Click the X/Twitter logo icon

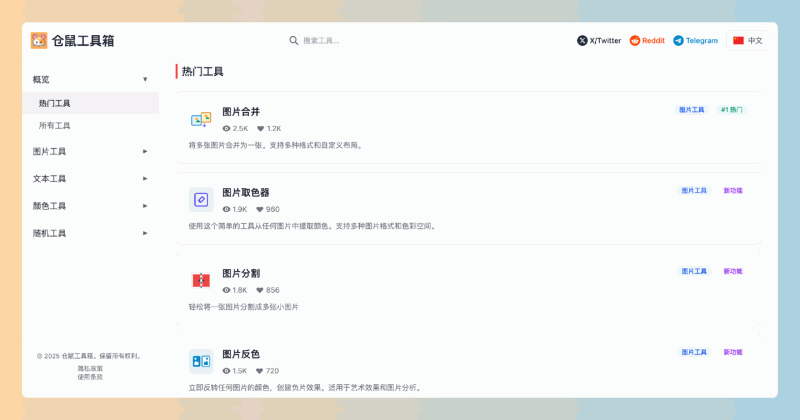click(x=582, y=40)
